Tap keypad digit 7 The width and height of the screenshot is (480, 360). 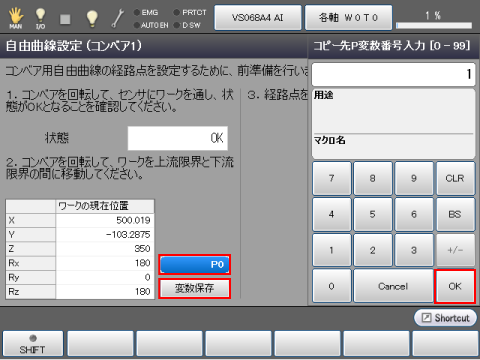click(x=332, y=178)
